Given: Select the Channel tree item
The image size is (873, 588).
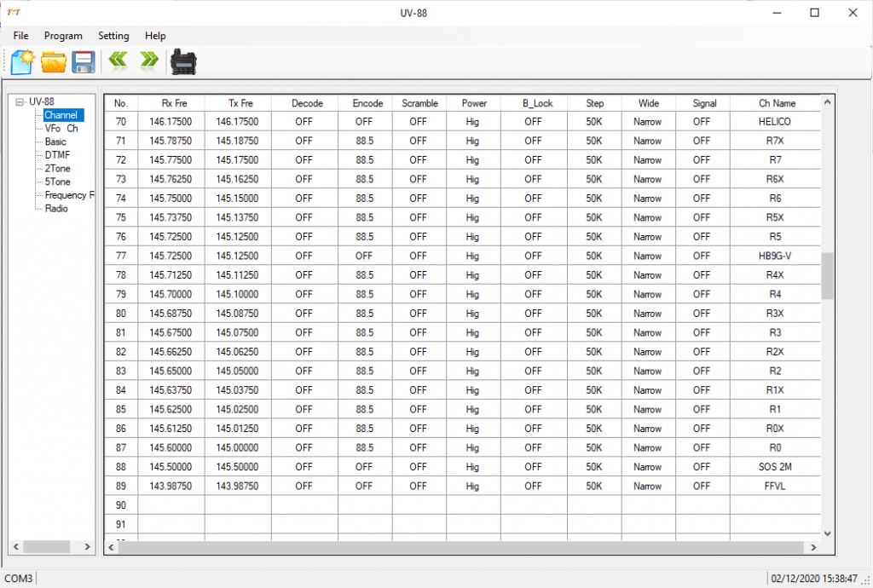Looking at the screenshot, I should click(x=63, y=115).
